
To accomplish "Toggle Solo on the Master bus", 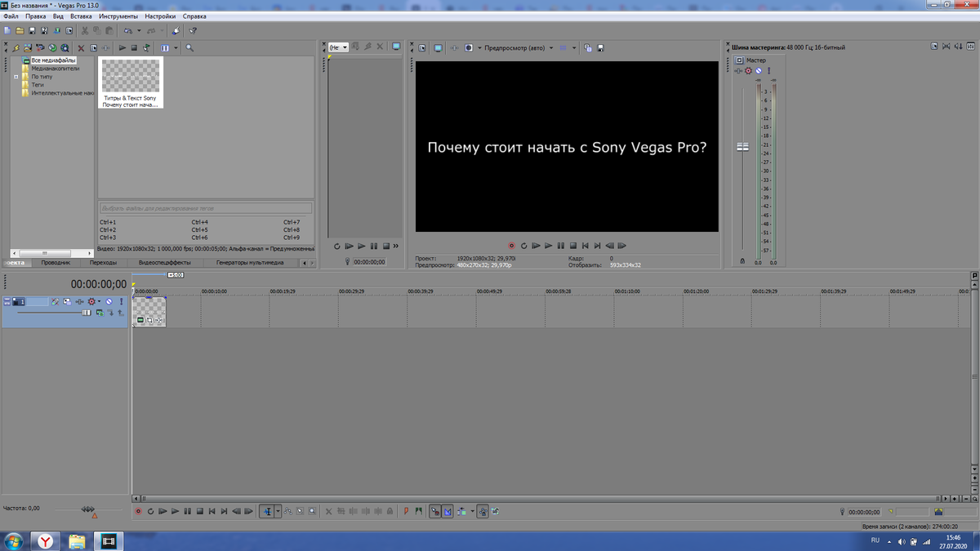I will pos(768,71).
